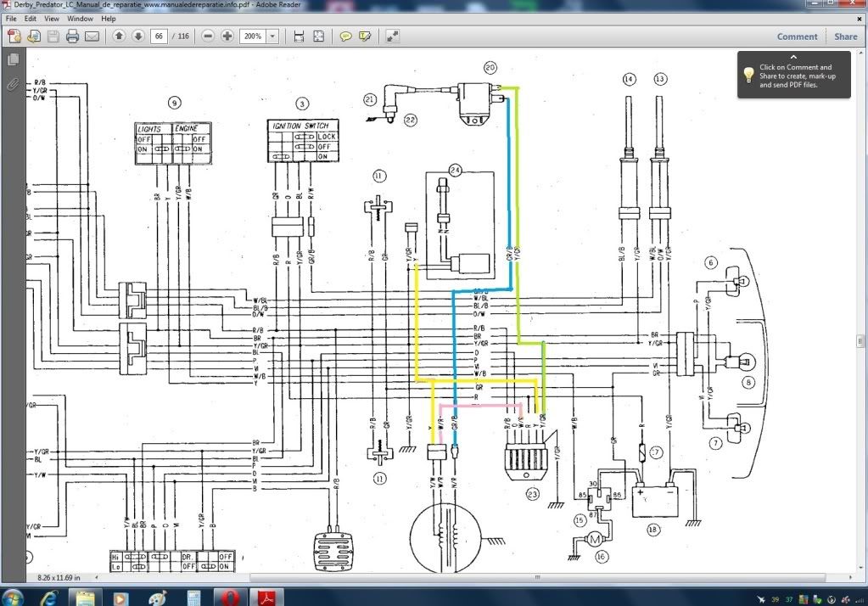868x606 pixels.
Task: Click the Windows Start button
Action: coord(11,598)
